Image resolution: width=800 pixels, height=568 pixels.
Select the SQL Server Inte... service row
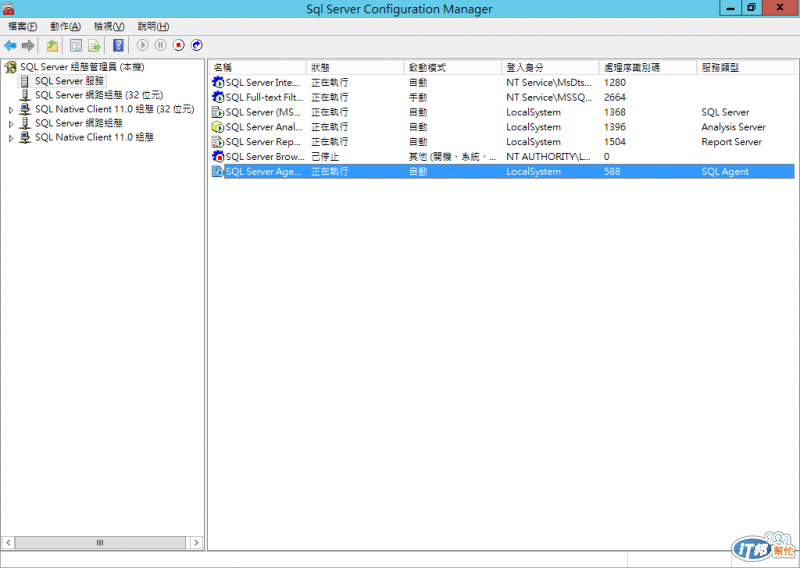click(503, 82)
